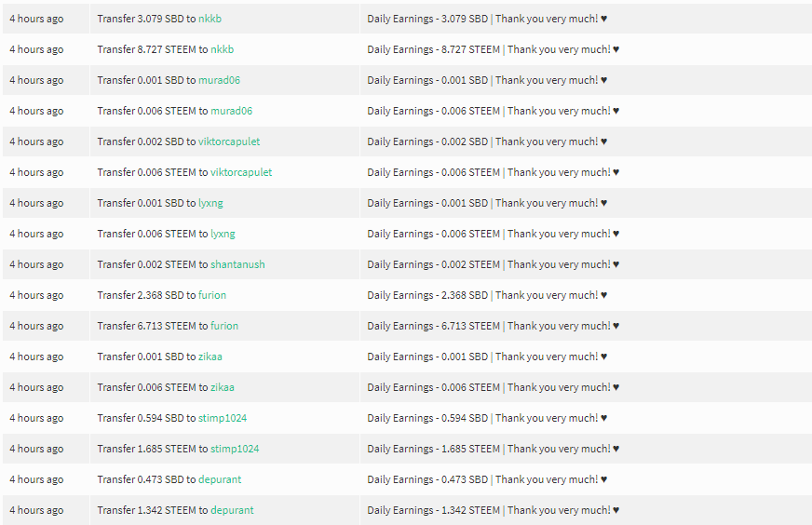This screenshot has height=525, width=812.
Task: Visit viktorcapulet from 0.006 STEEM transfer
Action: [x=241, y=172]
